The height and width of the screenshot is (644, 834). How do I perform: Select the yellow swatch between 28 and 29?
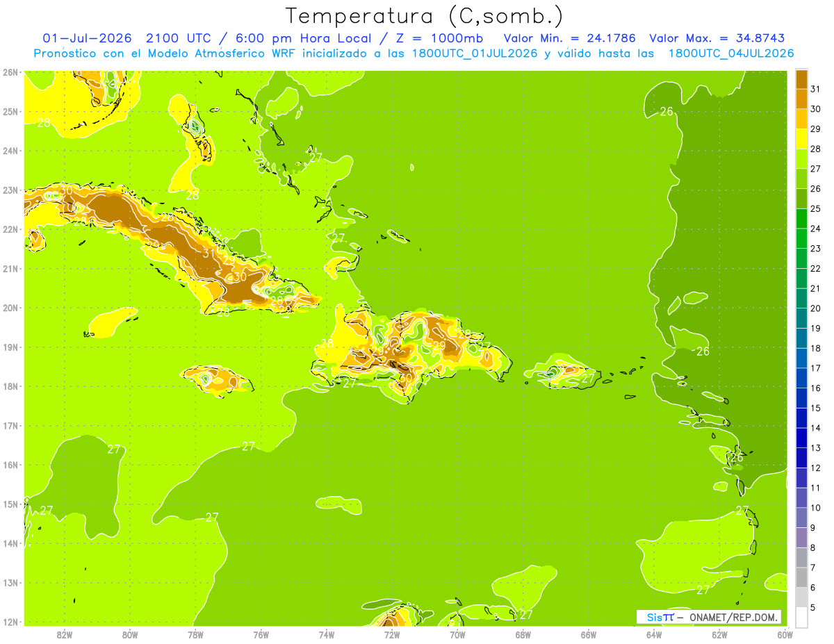[x=801, y=139]
